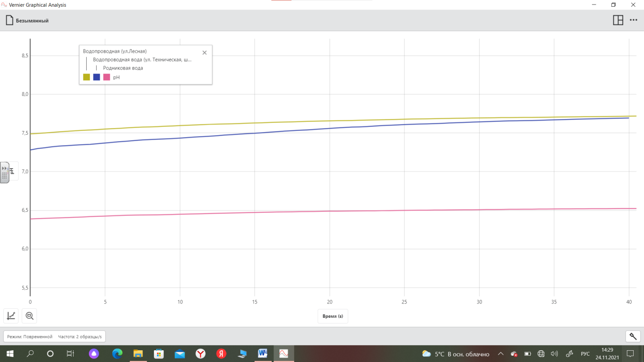644x362 pixels.
Task: Click the zoom out magnifier icon
Action: 29,316
